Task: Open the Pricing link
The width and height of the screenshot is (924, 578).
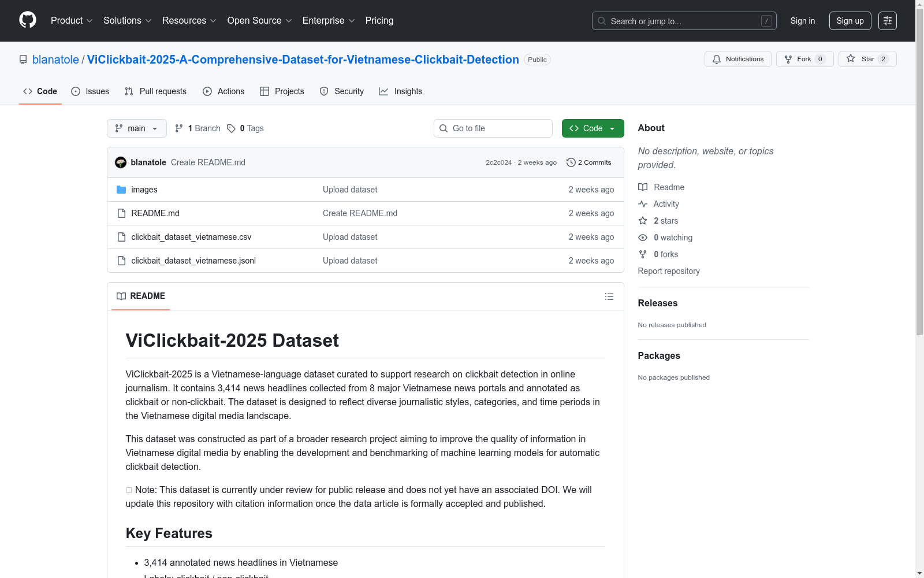Action: [379, 21]
